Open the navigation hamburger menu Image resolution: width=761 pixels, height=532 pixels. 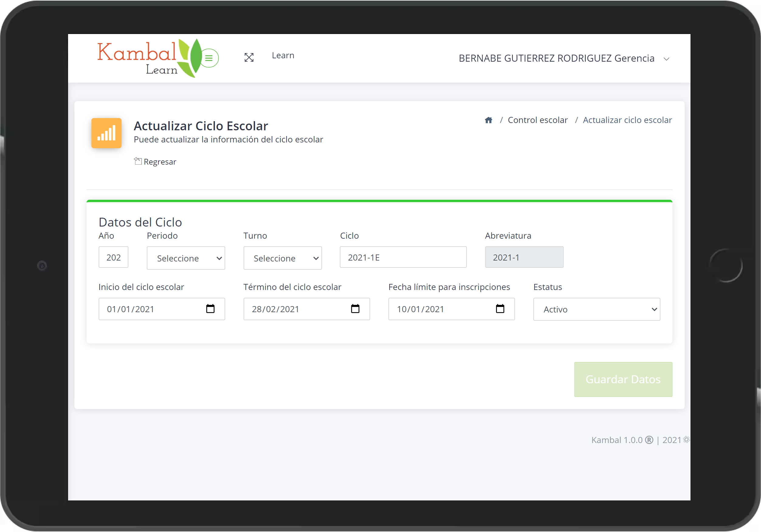[x=209, y=59]
